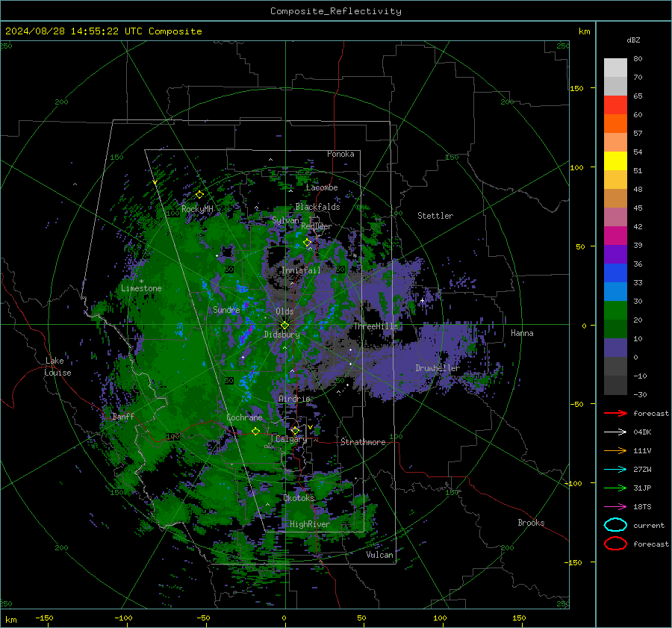Click the Stettler city label
The width and height of the screenshot is (672, 628).
[435, 216]
